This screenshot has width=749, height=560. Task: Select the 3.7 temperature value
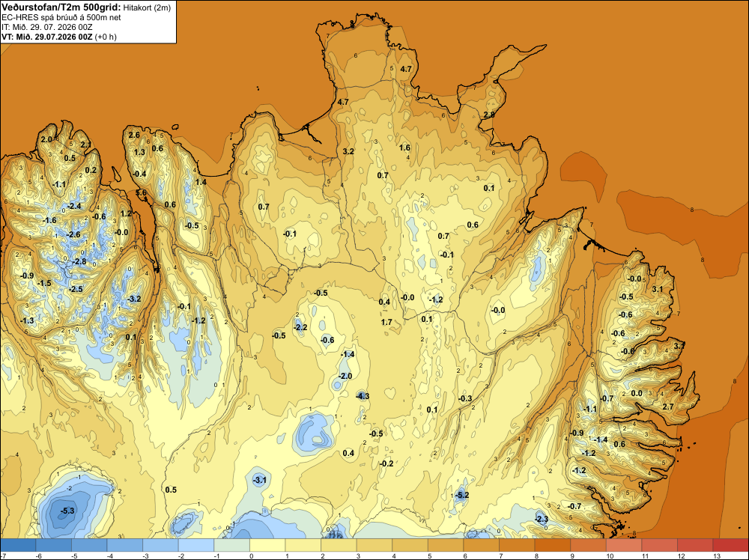(679, 345)
